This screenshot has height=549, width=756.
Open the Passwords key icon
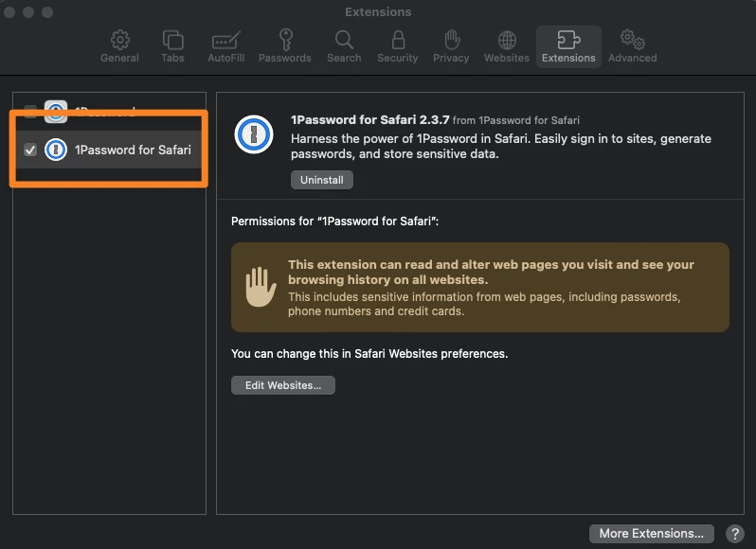pos(285,40)
